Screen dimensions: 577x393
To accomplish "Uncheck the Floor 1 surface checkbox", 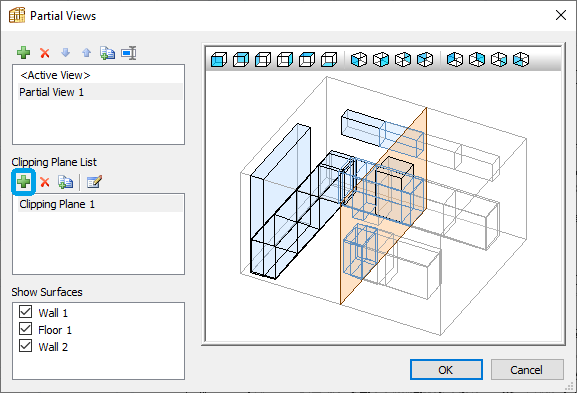I will pos(25,329).
